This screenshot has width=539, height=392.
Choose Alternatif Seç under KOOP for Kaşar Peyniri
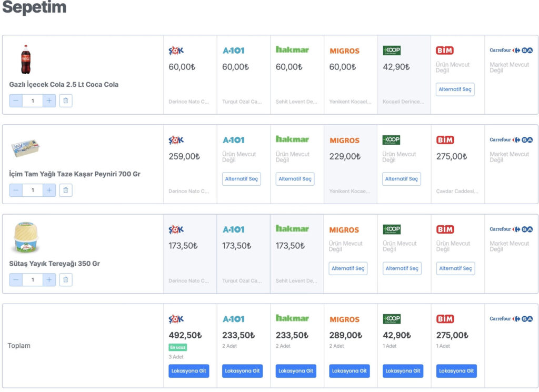[x=402, y=179]
